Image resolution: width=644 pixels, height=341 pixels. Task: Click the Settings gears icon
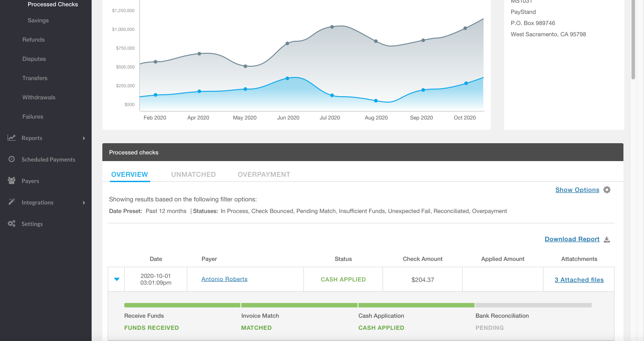coord(12,224)
